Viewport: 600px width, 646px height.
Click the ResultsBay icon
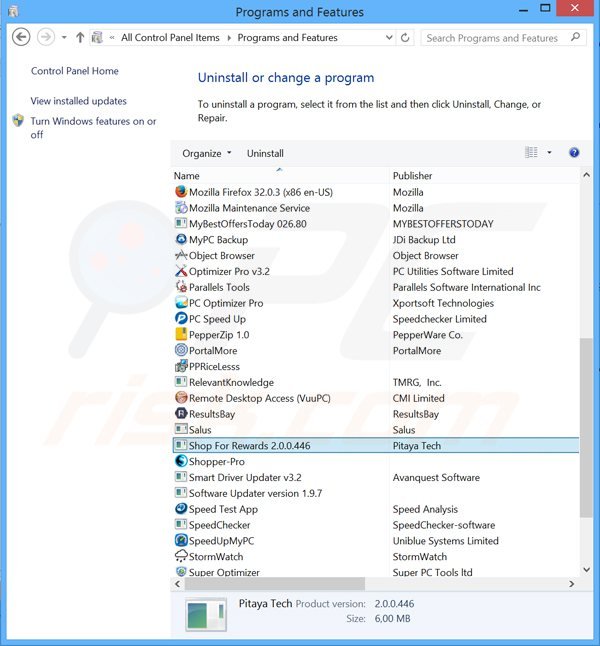click(181, 414)
